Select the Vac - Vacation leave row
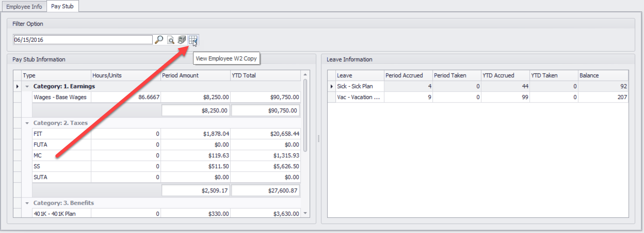Screen dimensions: 644x233 pyautogui.click(x=358, y=97)
